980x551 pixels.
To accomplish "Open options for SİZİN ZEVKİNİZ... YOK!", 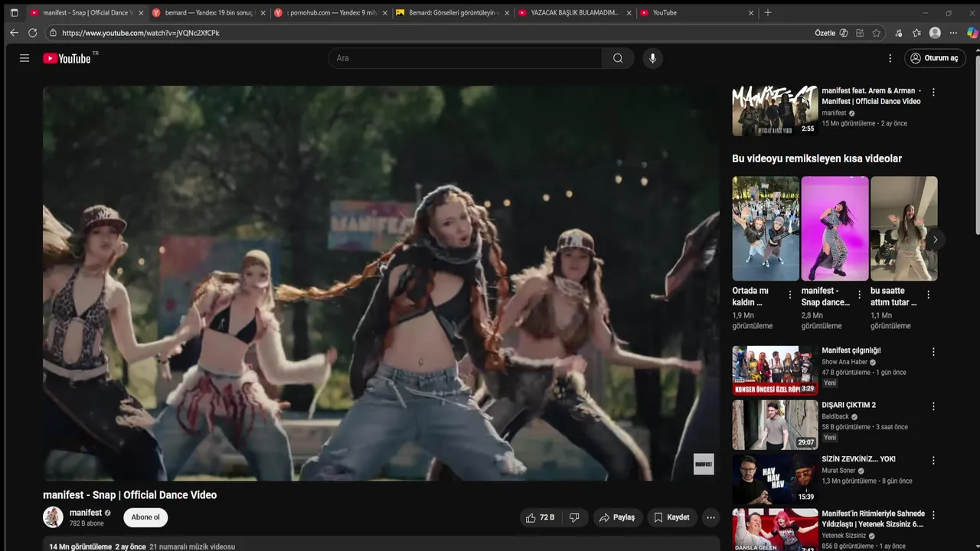I will coord(933,461).
